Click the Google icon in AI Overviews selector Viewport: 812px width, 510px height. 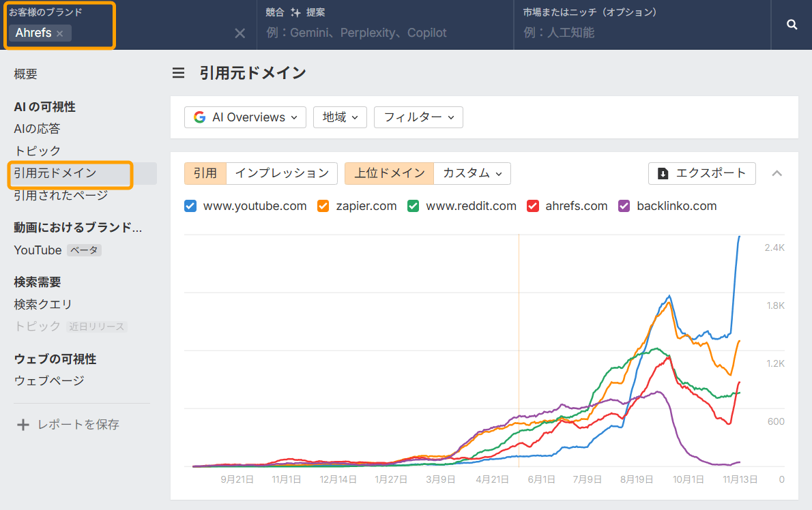coord(199,117)
